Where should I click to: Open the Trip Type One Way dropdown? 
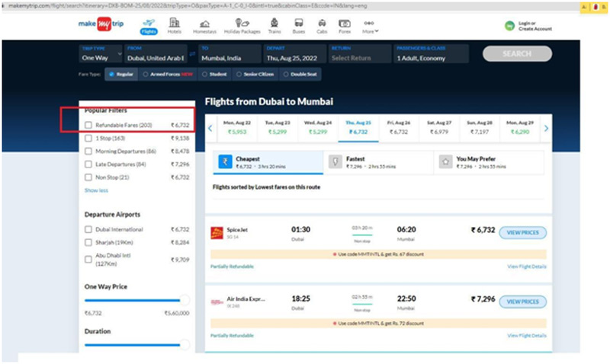point(101,53)
